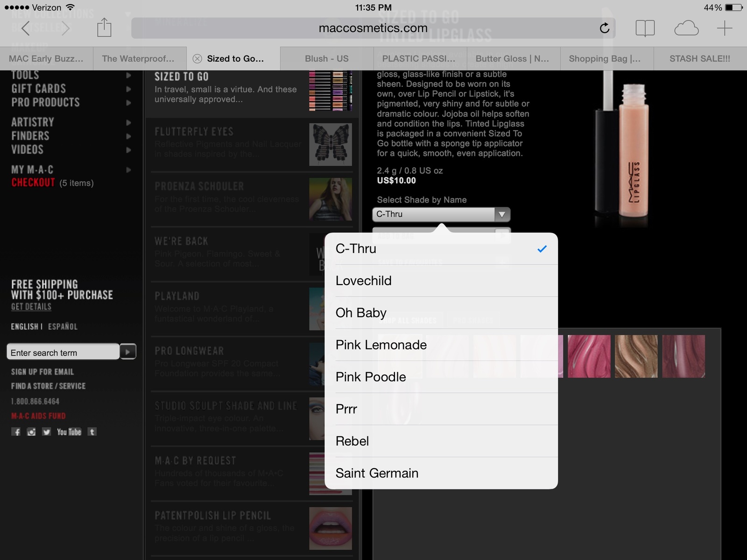Open the bookmarks book icon
Screen dimensions: 747x560
645,28
